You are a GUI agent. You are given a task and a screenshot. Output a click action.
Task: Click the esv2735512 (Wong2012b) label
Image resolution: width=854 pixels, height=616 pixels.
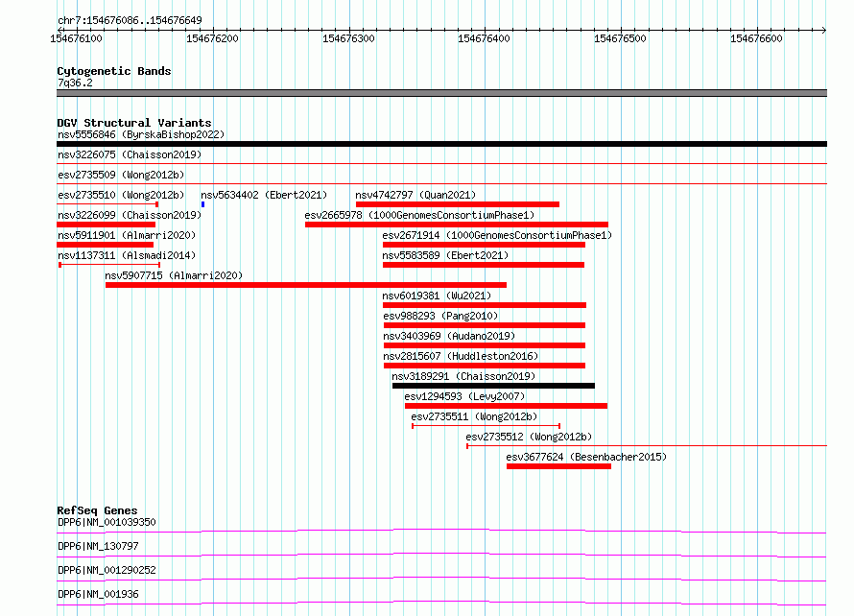coord(529,437)
